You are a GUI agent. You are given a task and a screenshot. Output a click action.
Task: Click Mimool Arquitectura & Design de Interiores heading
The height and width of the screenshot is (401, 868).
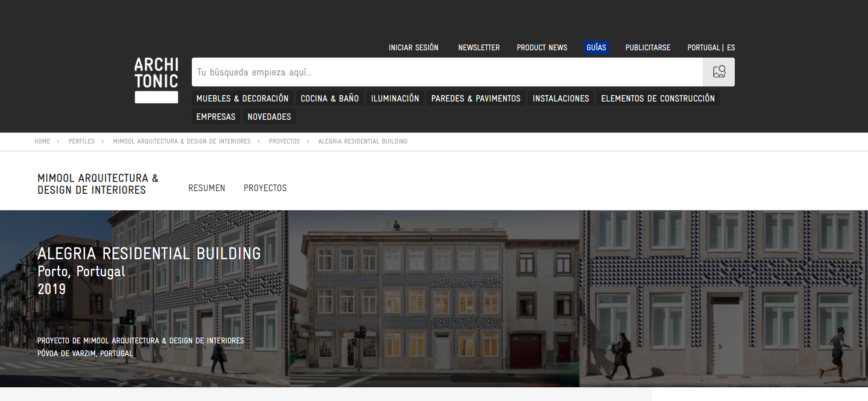(x=98, y=184)
